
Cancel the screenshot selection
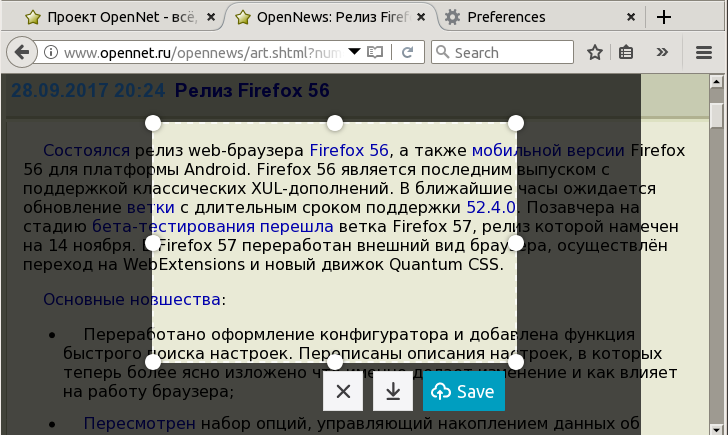pos(343,392)
